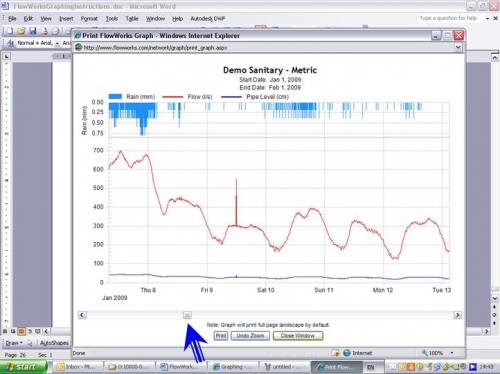Click Word horizontal scrollbar right arrow
The height and width of the screenshot is (374, 500).
(x=487, y=331)
